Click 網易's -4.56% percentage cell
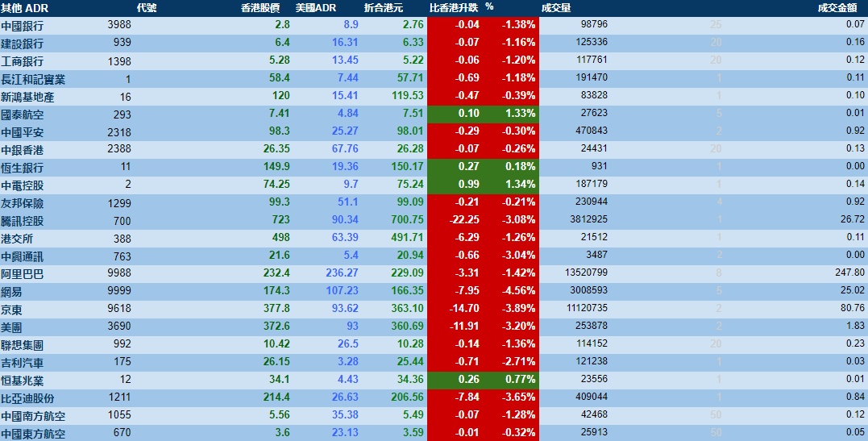The width and height of the screenshot is (868, 441). click(517, 291)
